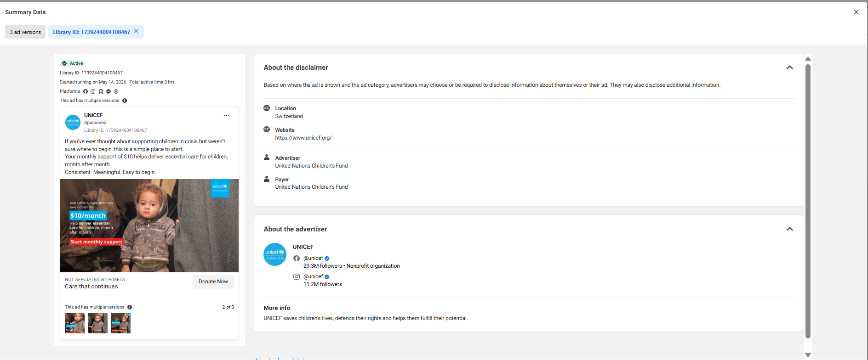Select the second ad version thumbnail
The width and height of the screenshot is (868, 360).
[x=97, y=323]
